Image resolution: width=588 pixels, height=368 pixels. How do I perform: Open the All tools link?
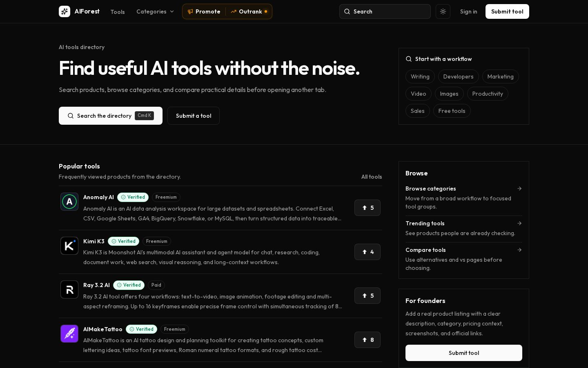coord(372,177)
